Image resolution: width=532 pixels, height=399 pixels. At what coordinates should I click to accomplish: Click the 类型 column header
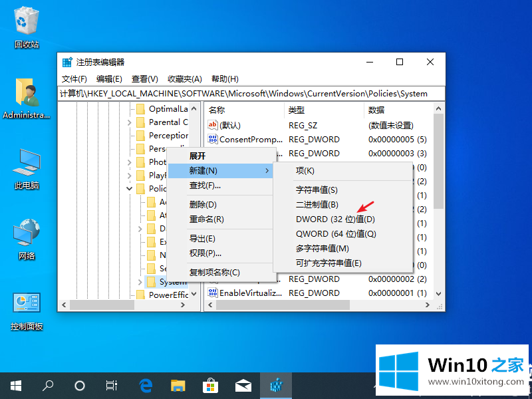pyautogui.click(x=324, y=110)
